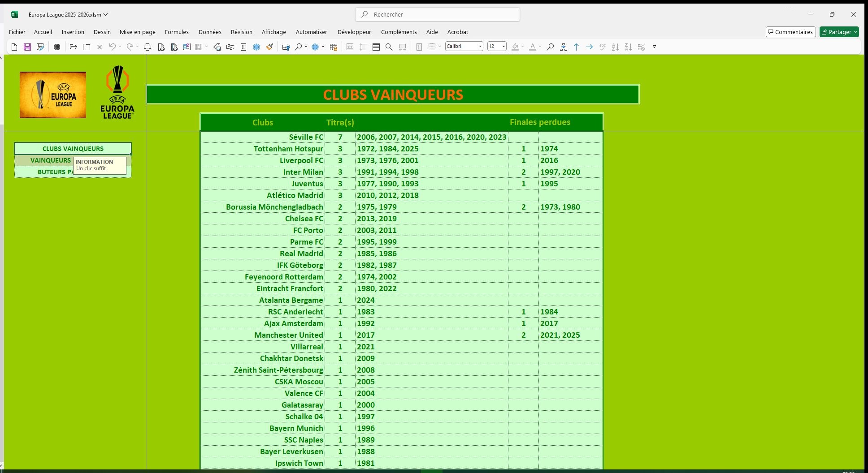Image resolution: width=868 pixels, height=473 pixels.
Task: Click the grid of squares toolbar icon
Action: (57, 47)
